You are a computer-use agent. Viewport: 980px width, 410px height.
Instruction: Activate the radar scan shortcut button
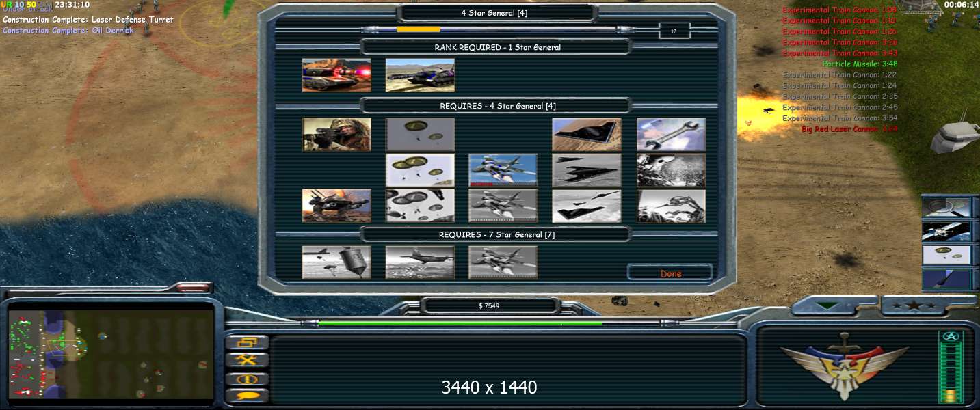[x=946, y=207]
